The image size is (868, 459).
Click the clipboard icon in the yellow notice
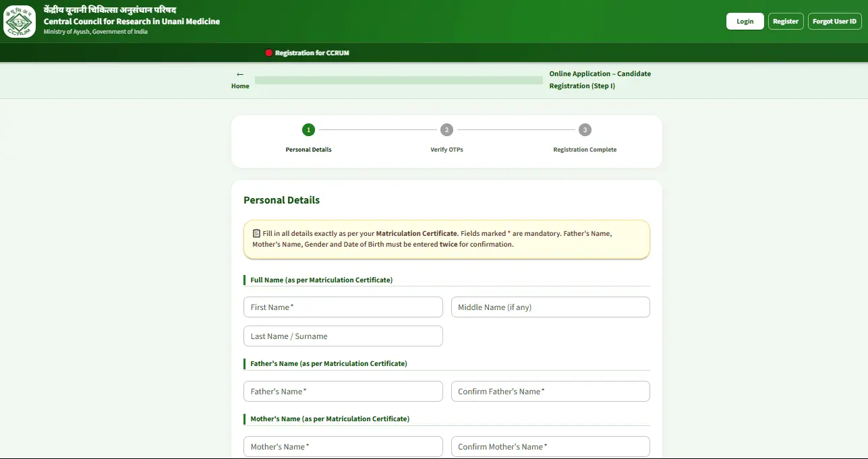tap(256, 233)
